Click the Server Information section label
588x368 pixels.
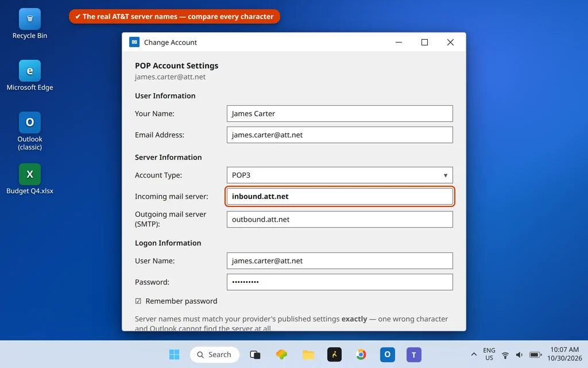click(x=168, y=158)
